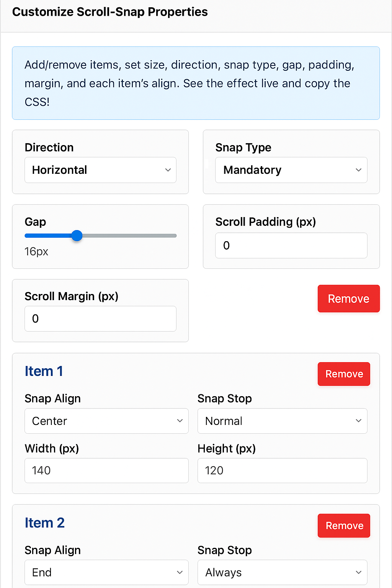
Task: Open Item 1 Snap Align dropdown
Action: click(x=106, y=421)
